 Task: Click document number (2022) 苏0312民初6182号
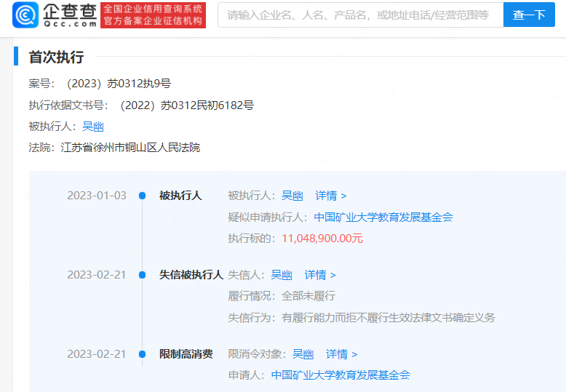187,105
